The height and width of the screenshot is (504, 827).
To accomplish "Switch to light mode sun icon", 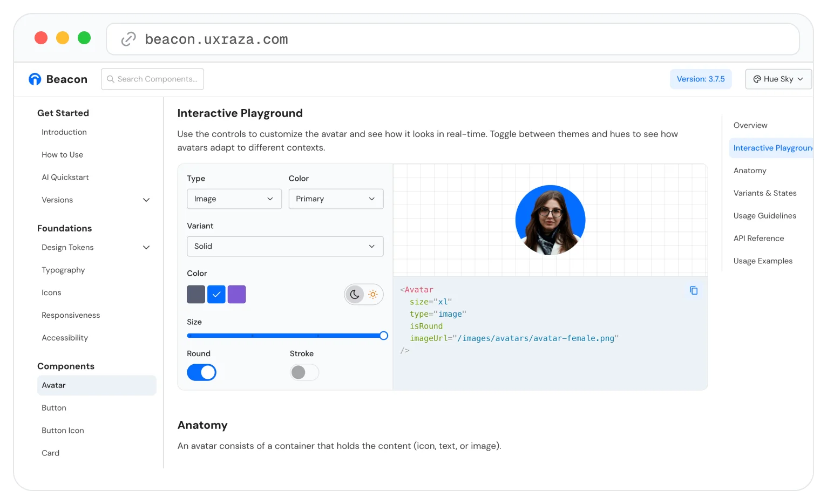I will (x=373, y=294).
